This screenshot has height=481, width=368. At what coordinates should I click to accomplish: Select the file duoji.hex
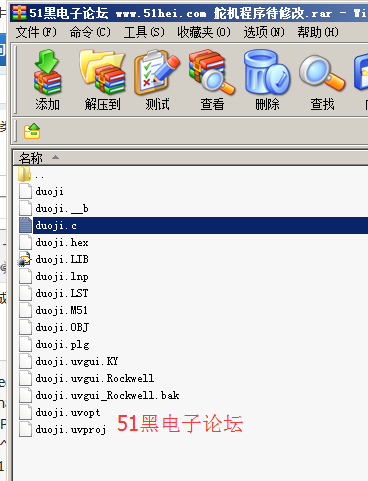(62, 243)
